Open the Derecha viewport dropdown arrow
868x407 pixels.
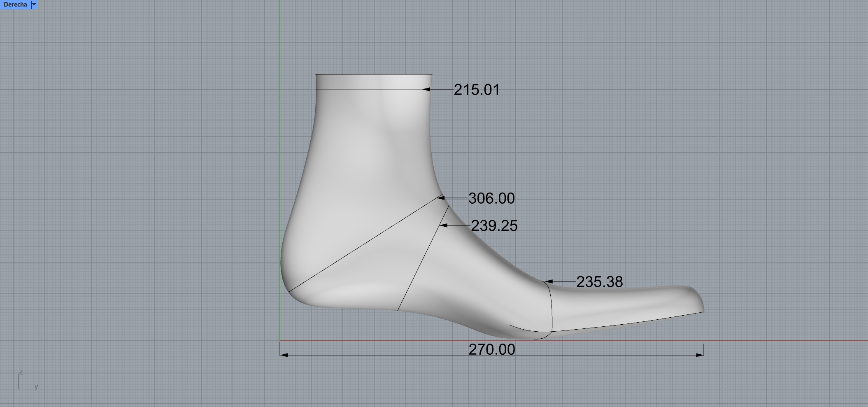coord(34,5)
